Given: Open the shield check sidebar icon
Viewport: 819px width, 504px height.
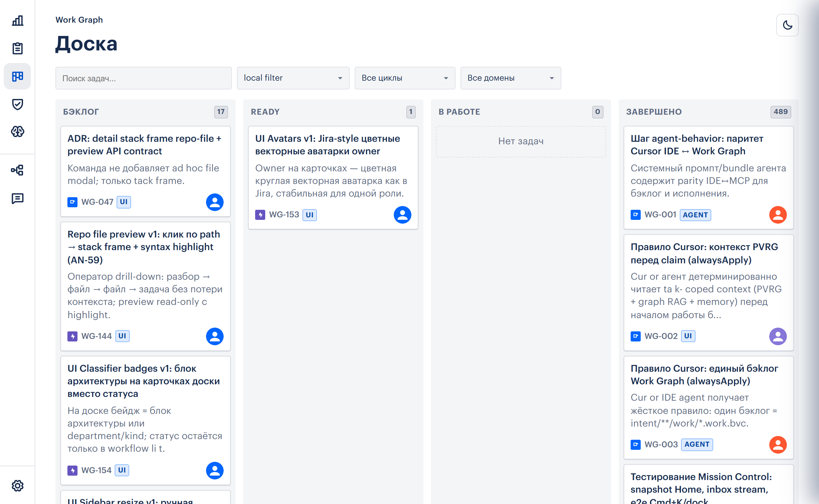Looking at the screenshot, I should pyautogui.click(x=17, y=104).
